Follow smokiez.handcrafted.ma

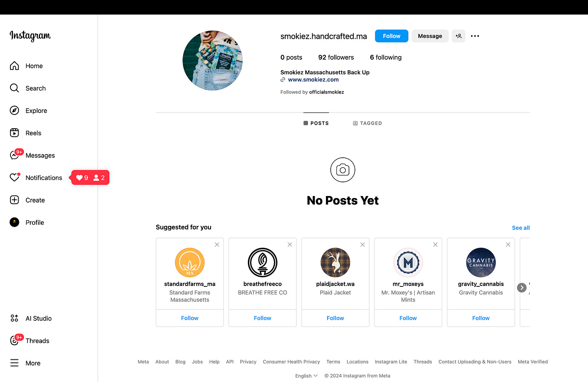391,36
